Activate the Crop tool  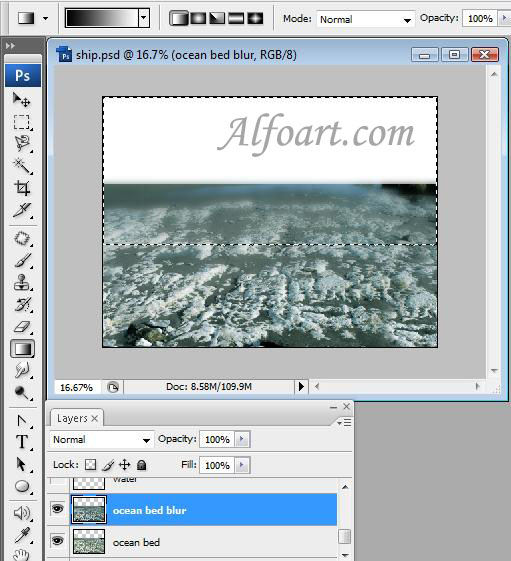click(22, 188)
